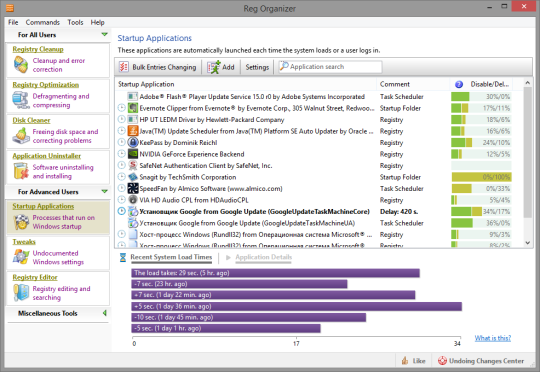Click the Registry Optimization computer icon
The image size is (540, 372).
pyautogui.click(x=21, y=100)
